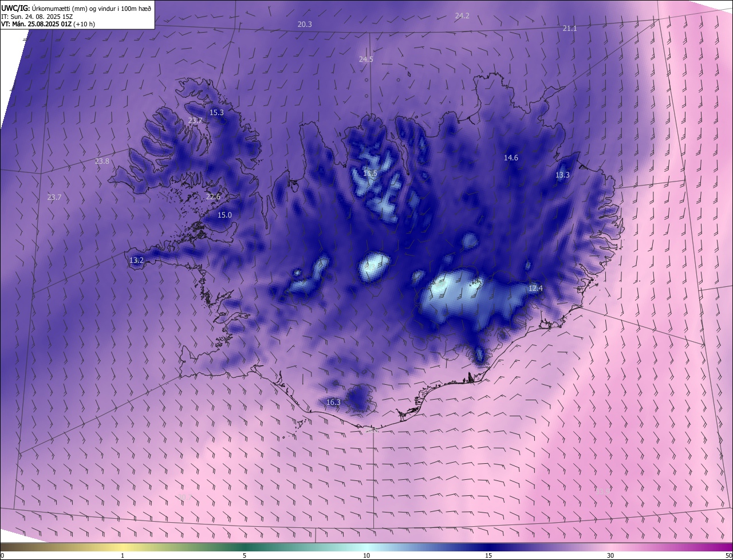Select the value label 24.5
Screen dimensions: 733x560
tap(366, 59)
